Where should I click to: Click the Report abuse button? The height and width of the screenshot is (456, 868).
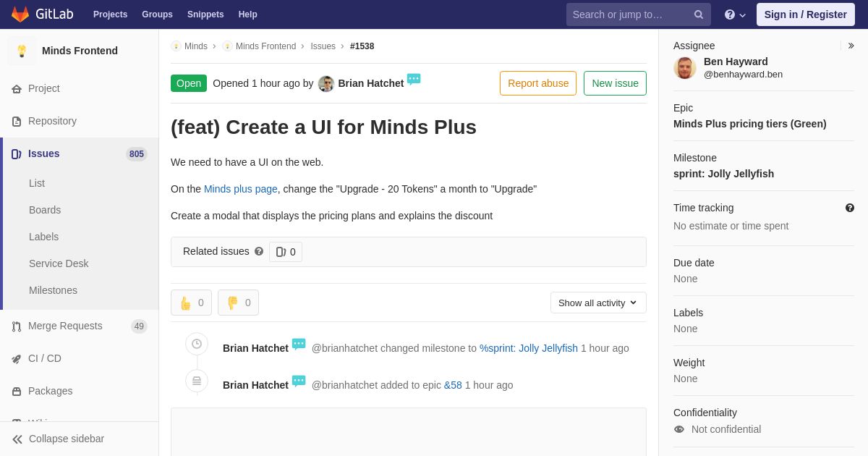click(538, 83)
